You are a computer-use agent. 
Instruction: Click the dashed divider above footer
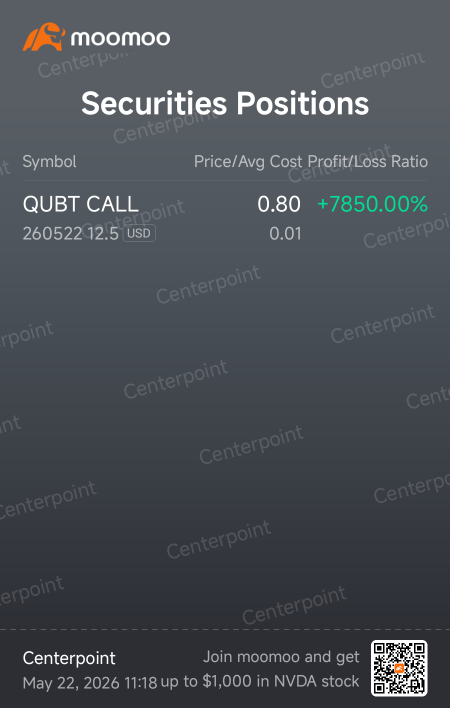click(225, 629)
